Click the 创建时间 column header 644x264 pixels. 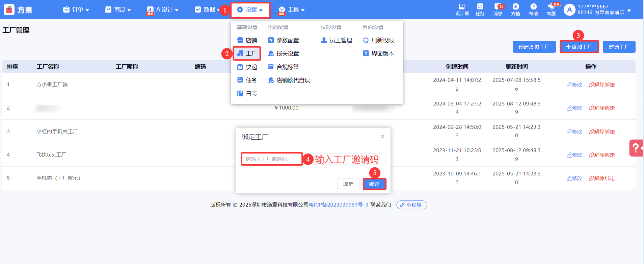pyautogui.click(x=457, y=67)
